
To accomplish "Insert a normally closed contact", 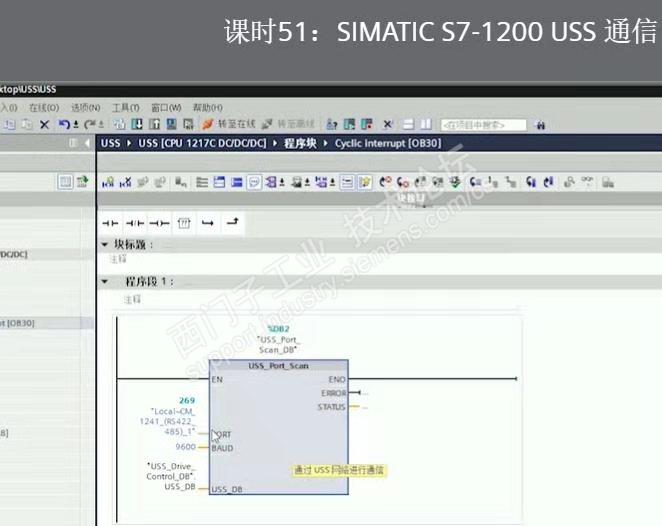I will click(x=135, y=223).
